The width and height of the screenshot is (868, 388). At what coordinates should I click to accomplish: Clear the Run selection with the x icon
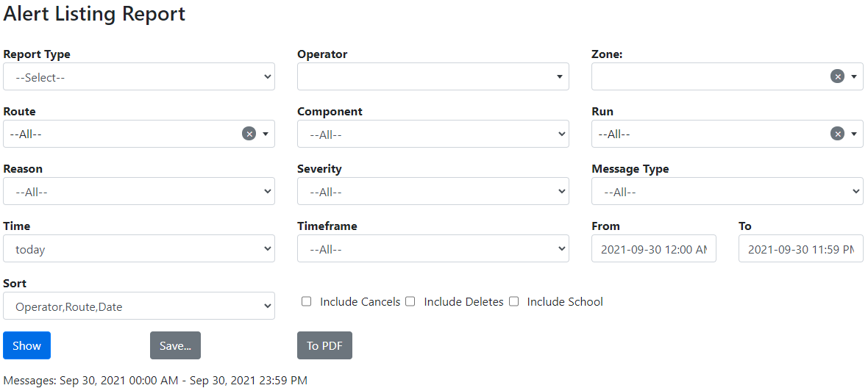point(837,134)
